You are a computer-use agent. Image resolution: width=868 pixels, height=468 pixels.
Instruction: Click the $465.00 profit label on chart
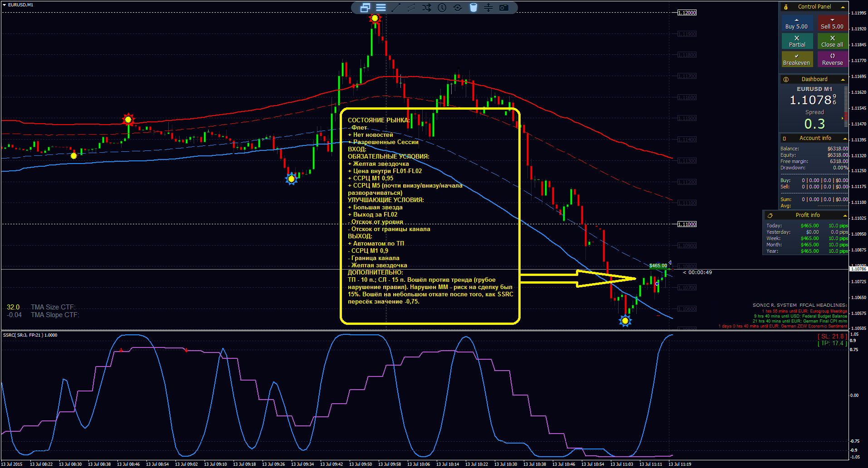click(658, 265)
